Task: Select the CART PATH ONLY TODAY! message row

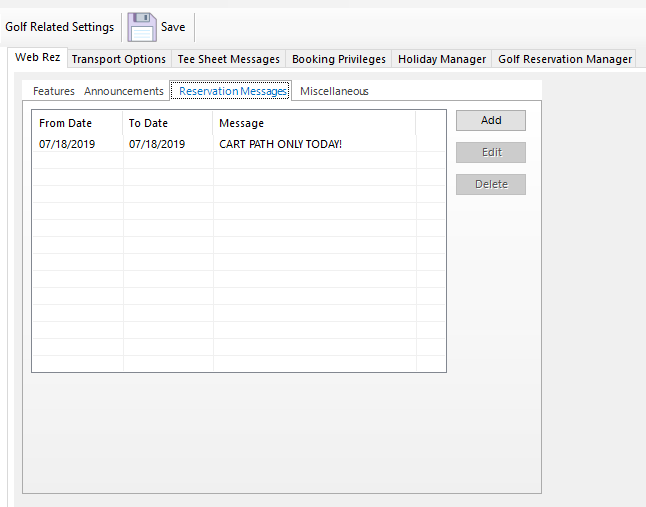Action: click(x=280, y=144)
